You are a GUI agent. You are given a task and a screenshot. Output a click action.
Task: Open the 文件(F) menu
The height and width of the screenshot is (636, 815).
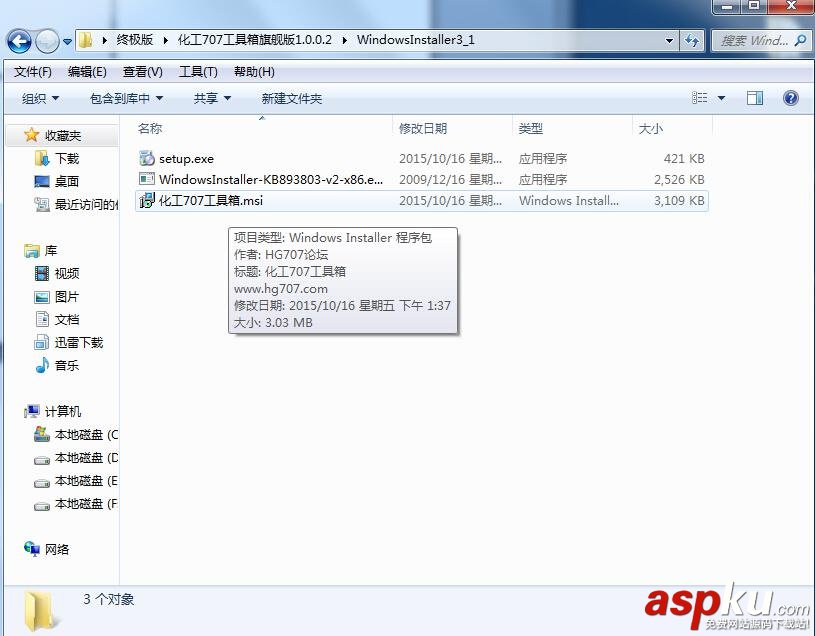(x=32, y=72)
